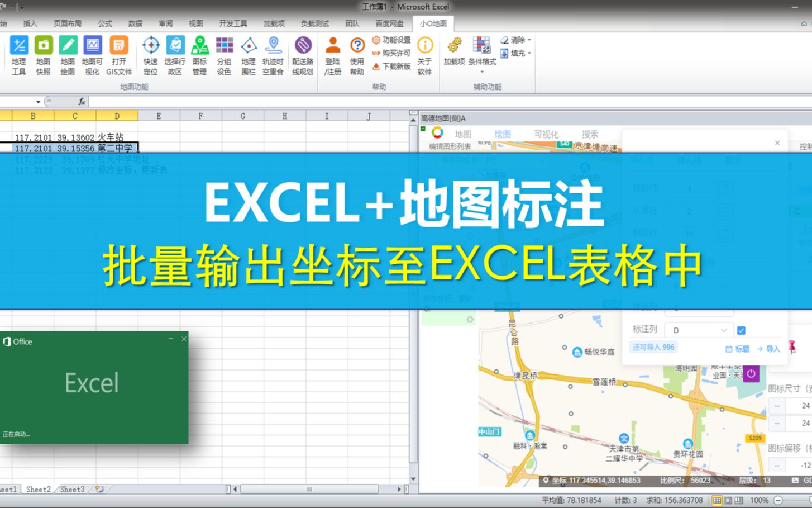Launch 配送路线规划 route planner
The image size is (812, 508).
tap(303, 55)
